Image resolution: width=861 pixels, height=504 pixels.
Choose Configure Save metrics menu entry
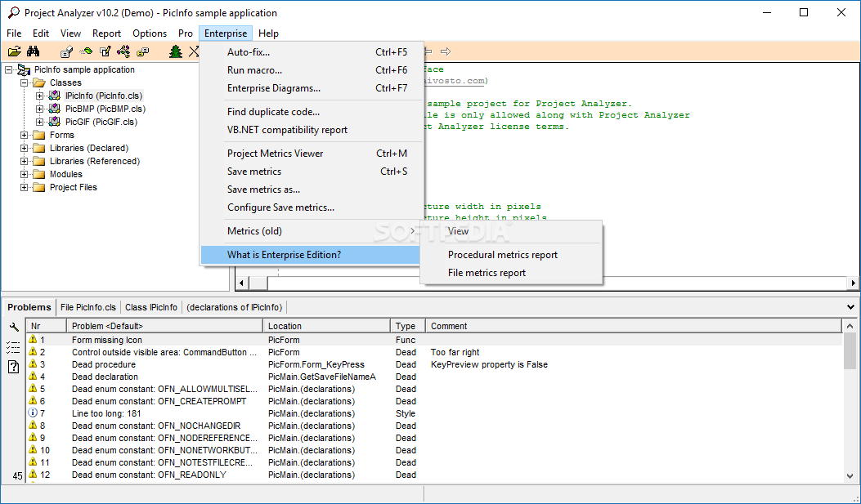pyautogui.click(x=312, y=207)
